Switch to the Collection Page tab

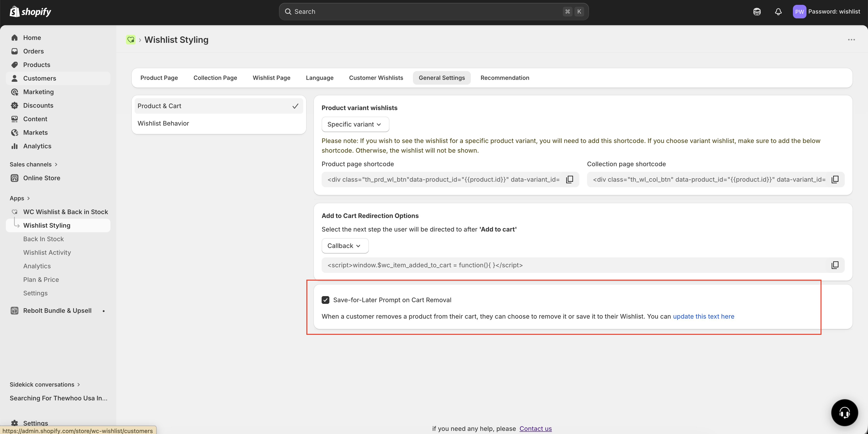point(215,78)
